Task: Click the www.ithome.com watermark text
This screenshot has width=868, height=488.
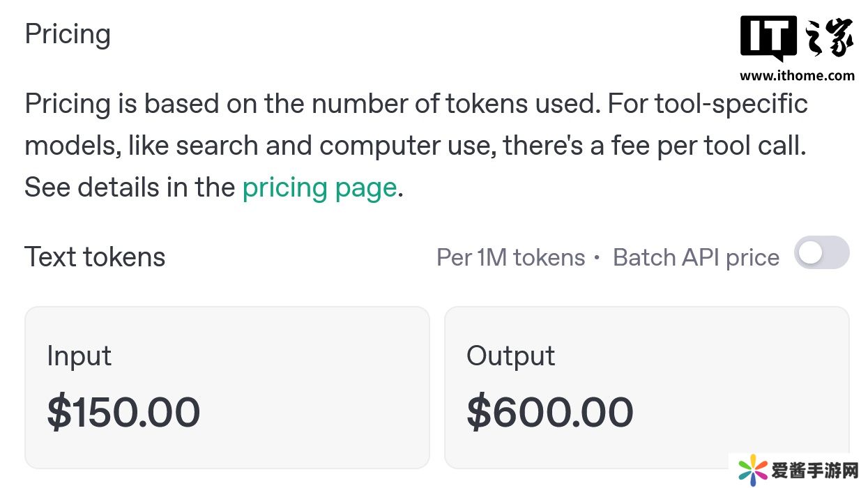Action: [x=797, y=76]
